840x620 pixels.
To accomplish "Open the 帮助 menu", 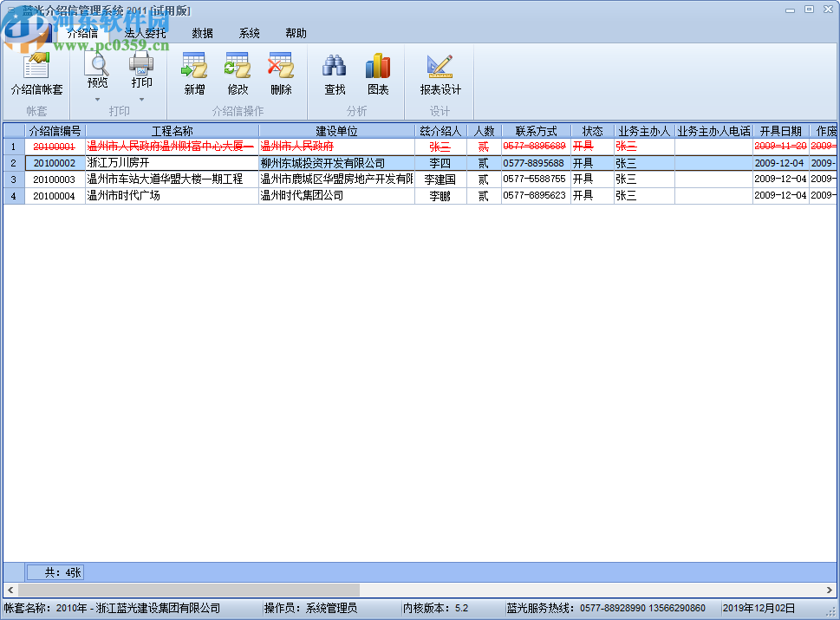I will [295, 32].
